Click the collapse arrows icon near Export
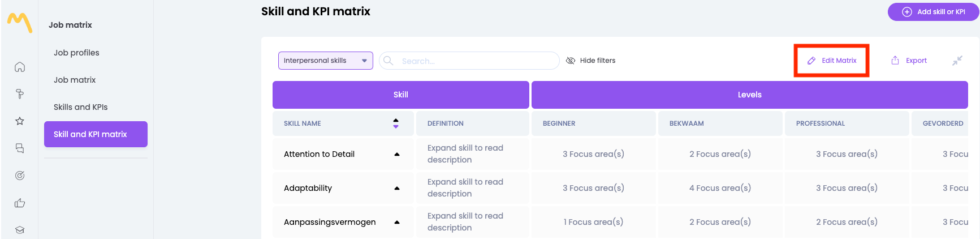Image resolution: width=980 pixels, height=239 pixels. pos(957,61)
